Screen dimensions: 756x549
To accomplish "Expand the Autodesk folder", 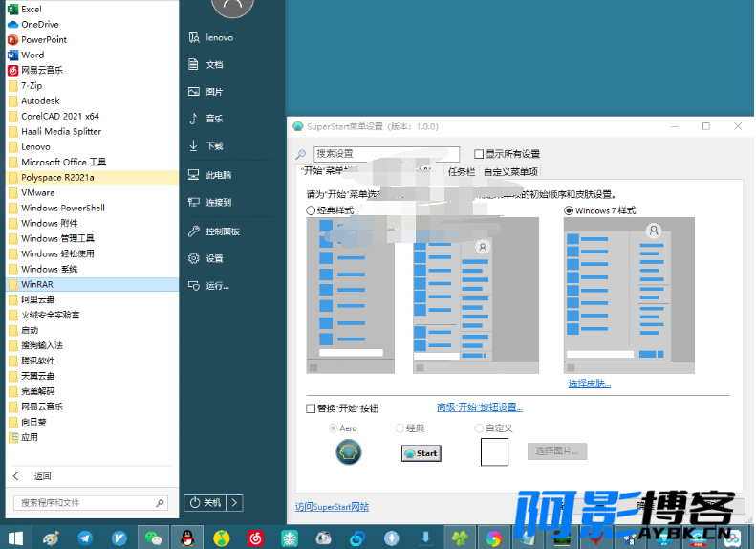I will pos(92,100).
